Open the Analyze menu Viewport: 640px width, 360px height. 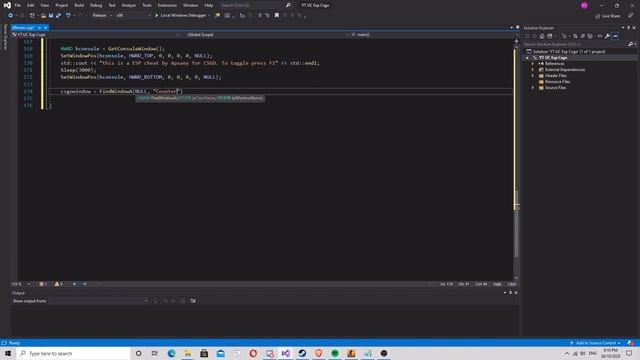pos(129,5)
